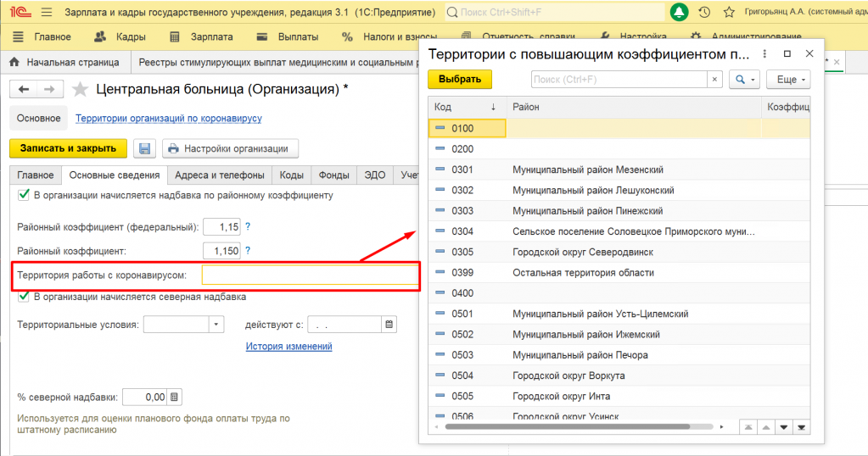The height and width of the screenshot is (456, 868).
Task: Click the green notifications bell icon
Action: coord(680,13)
